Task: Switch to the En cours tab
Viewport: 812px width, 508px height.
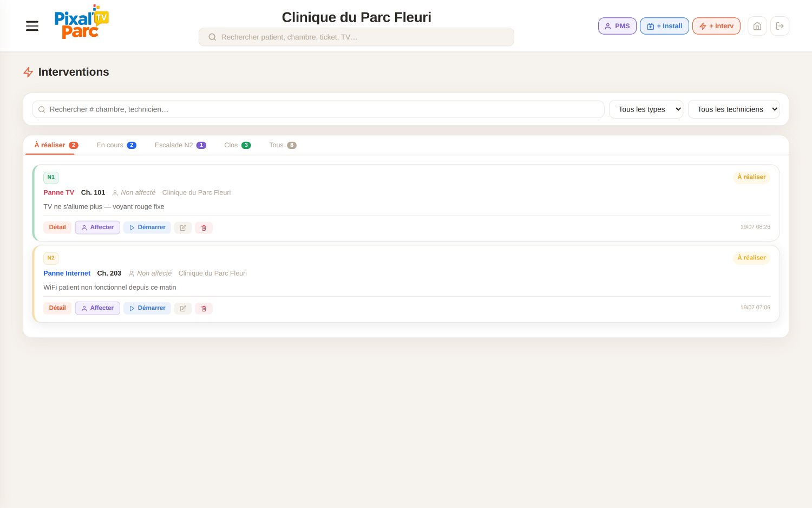Action: (116, 145)
